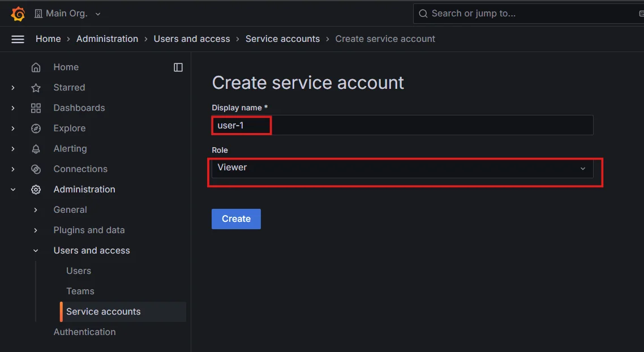Click the Administration gear icon
Image resolution: width=644 pixels, height=352 pixels.
coord(36,189)
